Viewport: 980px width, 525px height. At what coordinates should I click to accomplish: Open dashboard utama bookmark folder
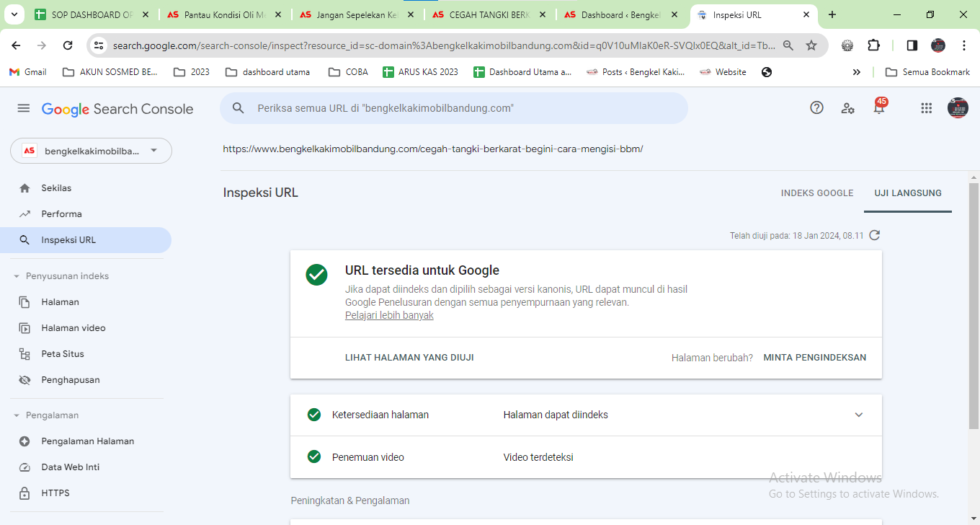(x=268, y=72)
